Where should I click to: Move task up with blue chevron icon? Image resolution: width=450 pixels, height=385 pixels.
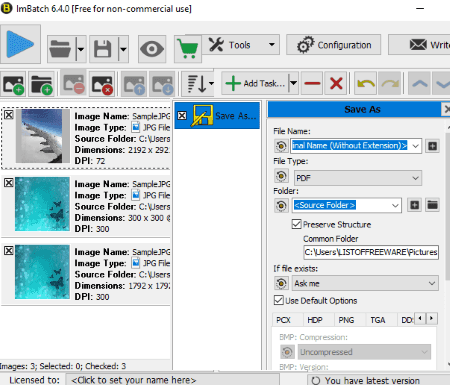[419, 83]
